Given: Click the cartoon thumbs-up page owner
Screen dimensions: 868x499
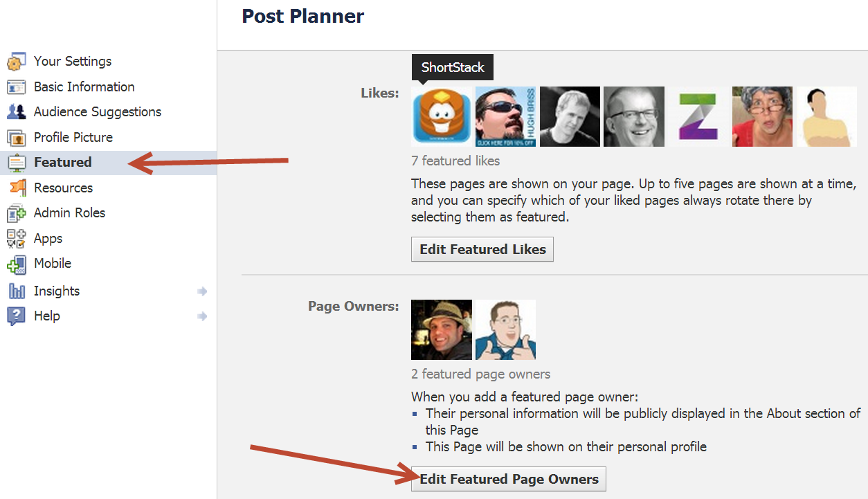Looking at the screenshot, I should (505, 329).
